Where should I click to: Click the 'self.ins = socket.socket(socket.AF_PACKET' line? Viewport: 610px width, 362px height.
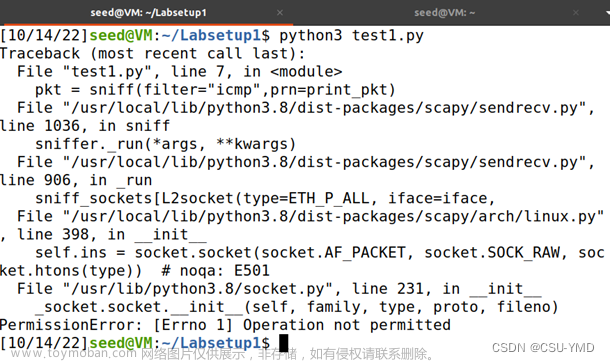tap(320, 253)
